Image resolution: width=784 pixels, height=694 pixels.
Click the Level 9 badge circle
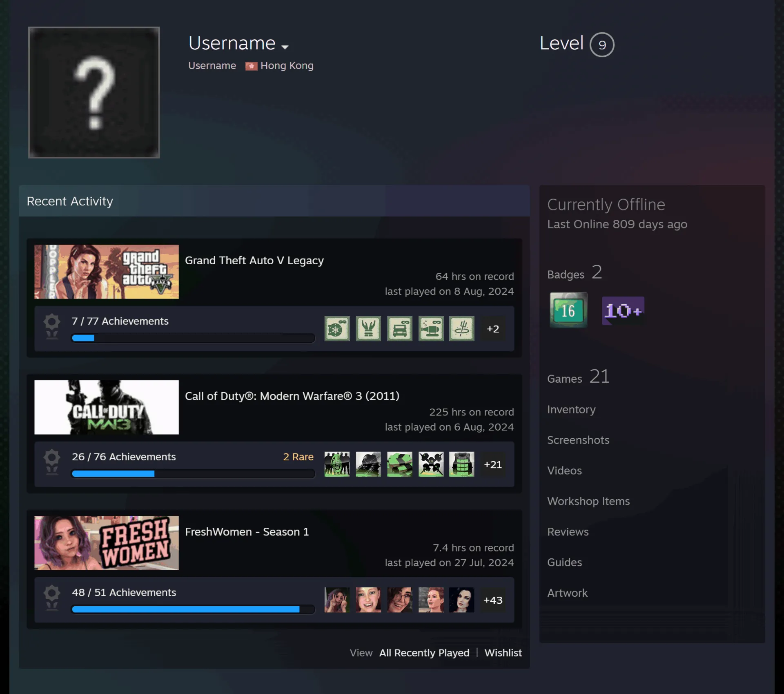point(601,45)
